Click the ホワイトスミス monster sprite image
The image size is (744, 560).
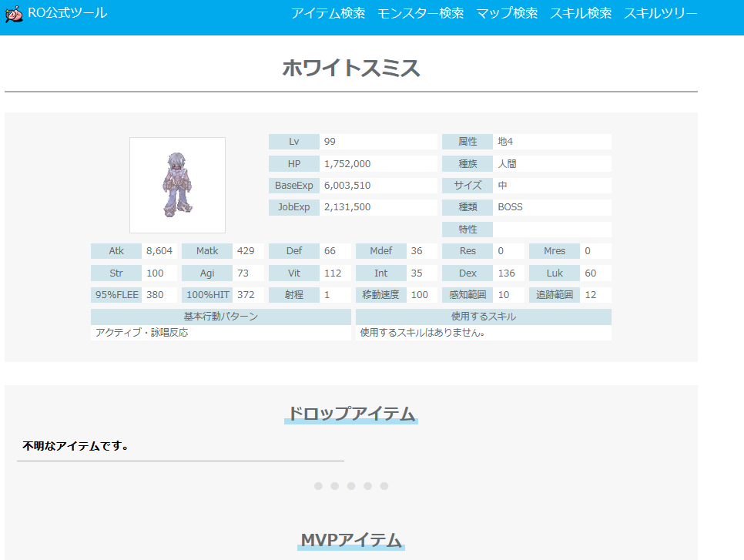pyautogui.click(x=177, y=185)
